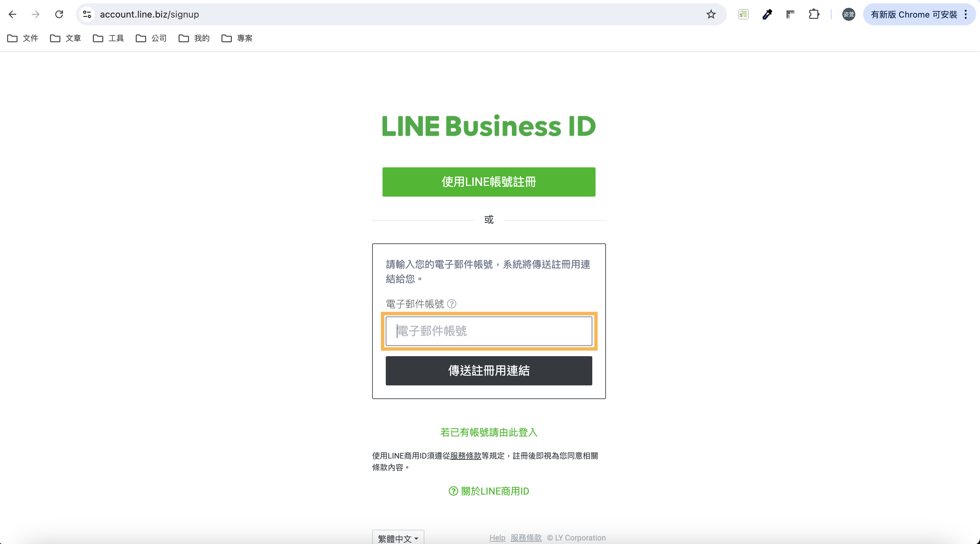Go back to the previous page
Image resolution: width=980 pixels, height=544 pixels.
(x=13, y=15)
